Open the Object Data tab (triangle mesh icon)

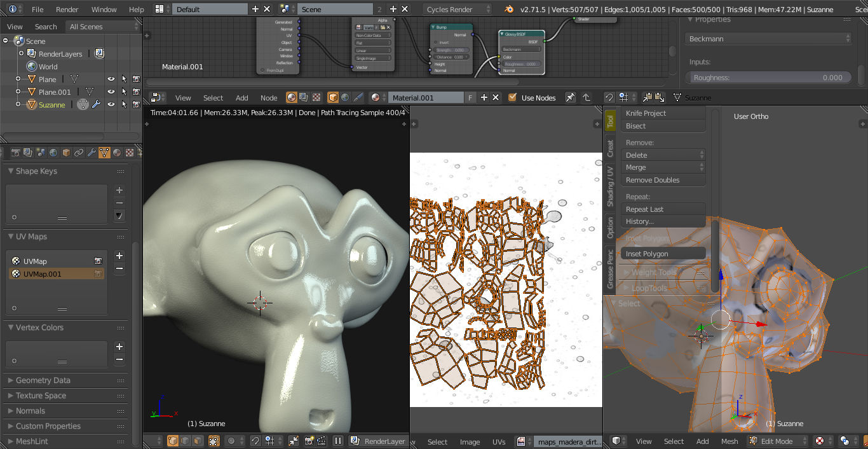pyautogui.click(x=104, y=153)
